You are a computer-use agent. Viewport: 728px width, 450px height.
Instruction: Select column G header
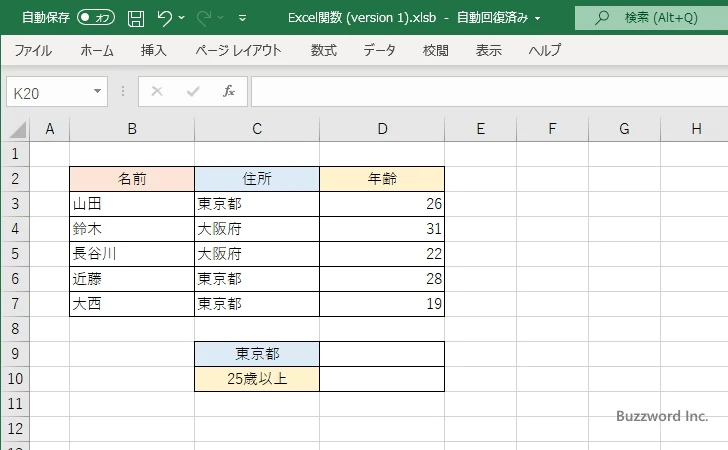click(x=624, y=129)
